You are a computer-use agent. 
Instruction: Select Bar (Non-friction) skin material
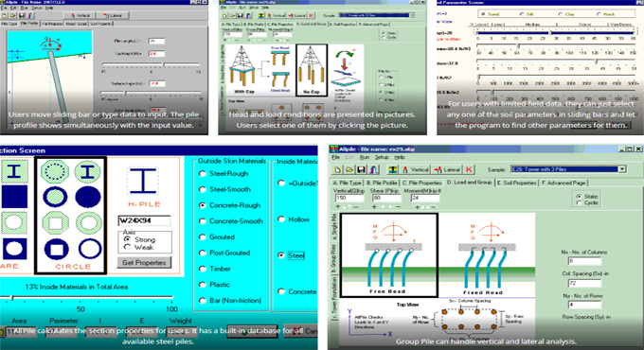(230, 301)
